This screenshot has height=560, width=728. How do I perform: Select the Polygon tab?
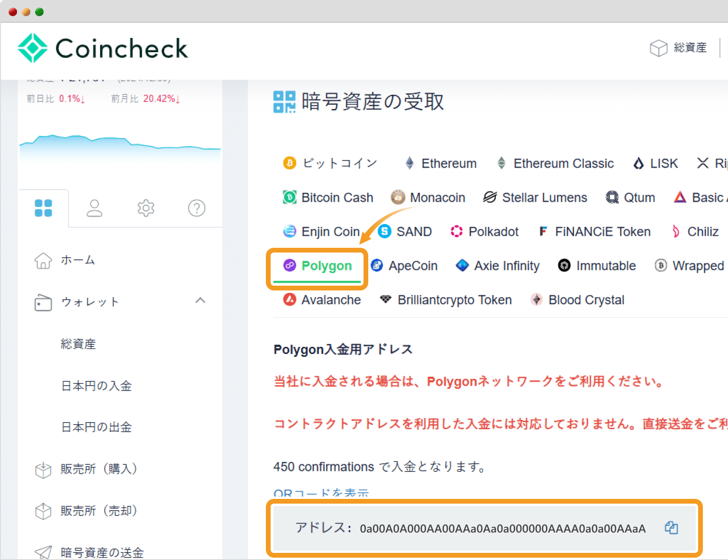(x=317, y=266)
